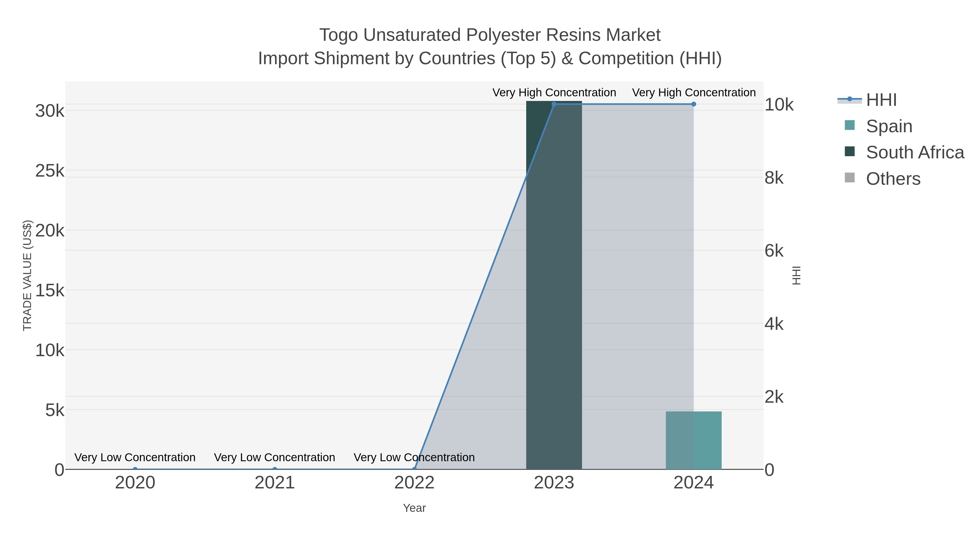Click the 2023 x-axis label
Screen dimensions: 980x551
[554, 483]
